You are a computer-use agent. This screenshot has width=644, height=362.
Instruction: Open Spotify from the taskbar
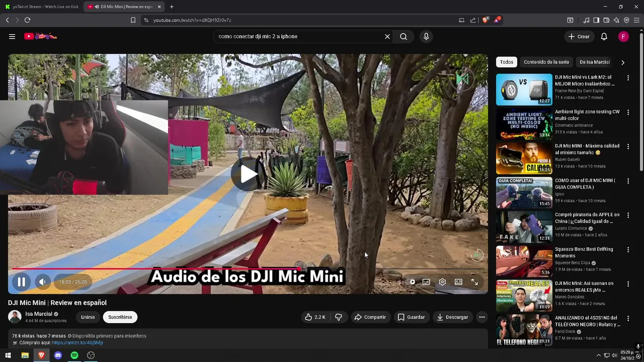(x=74, y=355)
